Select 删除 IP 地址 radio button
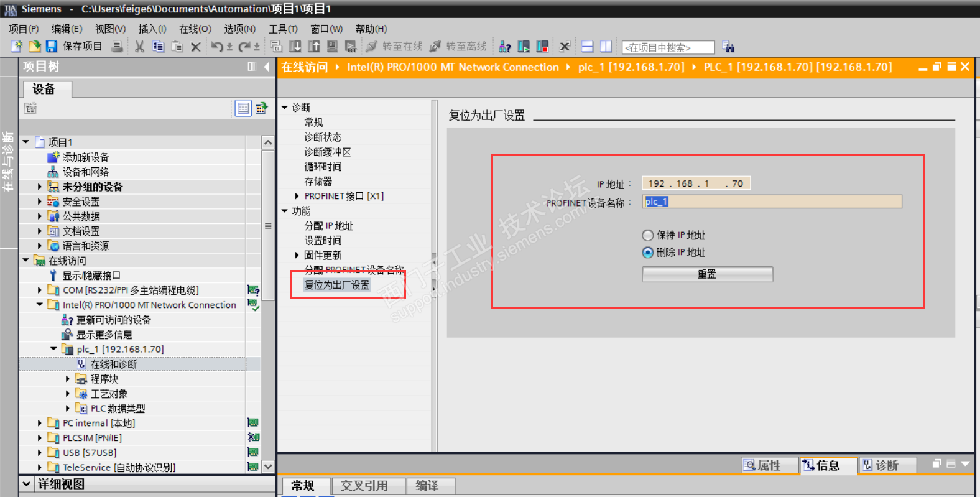The height and width of the screenshot is (497, 980). point(648,253)
